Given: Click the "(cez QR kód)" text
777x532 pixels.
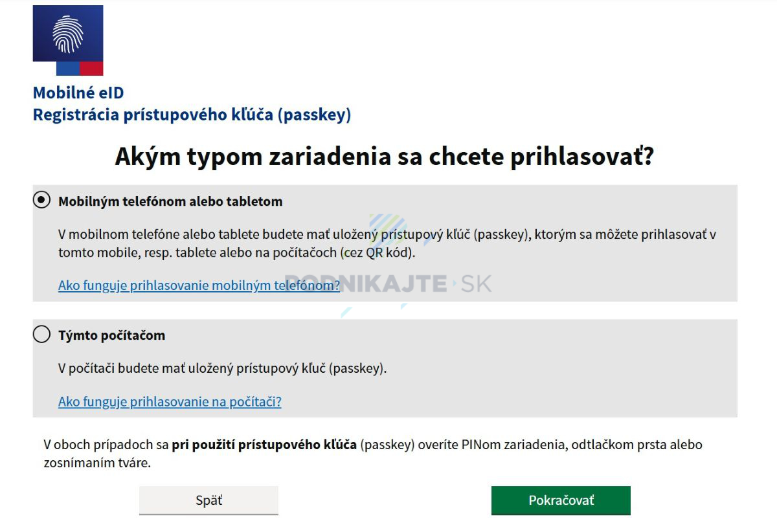Looking at the screenshot, I should coord(377,252).
